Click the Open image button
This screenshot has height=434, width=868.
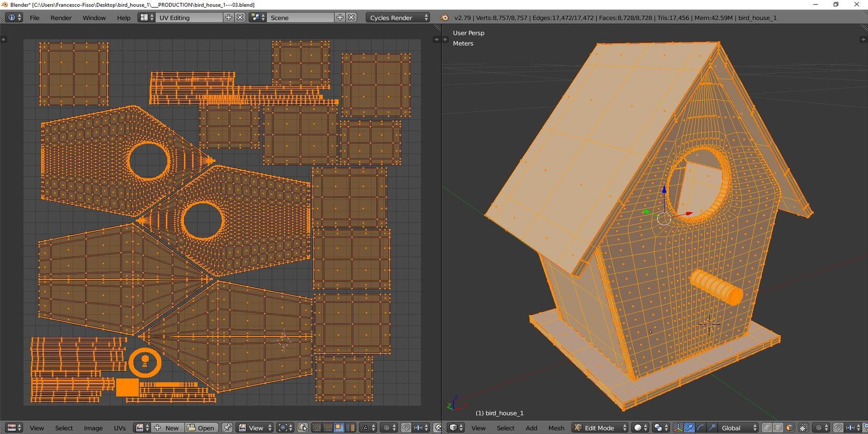tap(201, 428)
